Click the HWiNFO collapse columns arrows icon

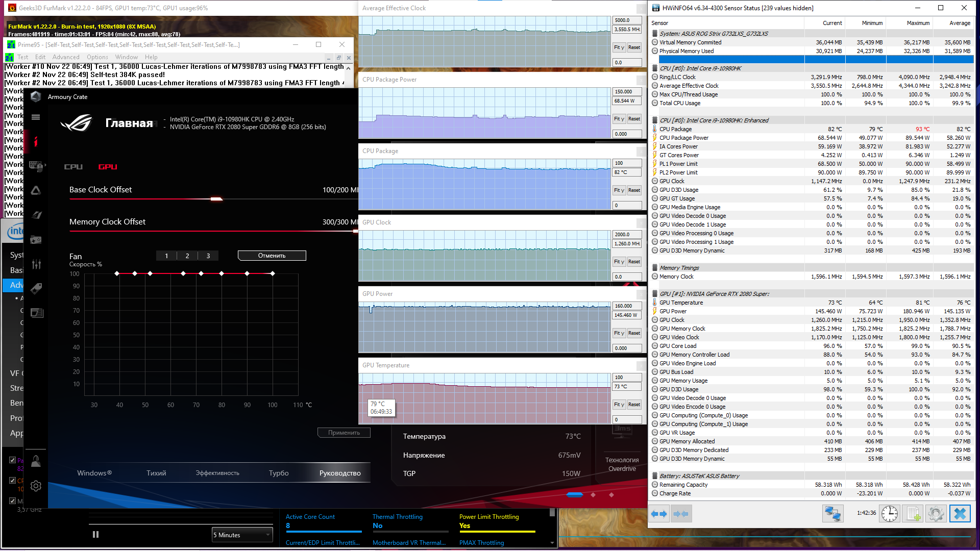click(x=681, y=514)
